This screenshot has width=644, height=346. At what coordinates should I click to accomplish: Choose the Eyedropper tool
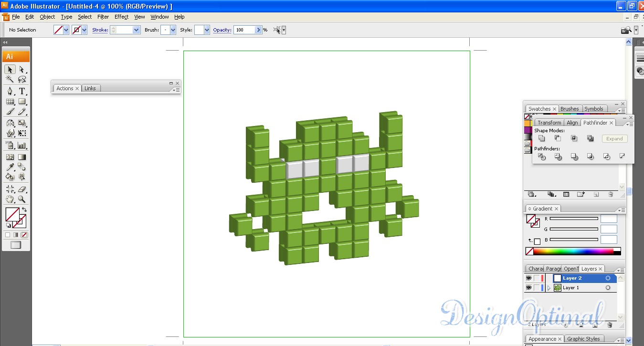10,167
